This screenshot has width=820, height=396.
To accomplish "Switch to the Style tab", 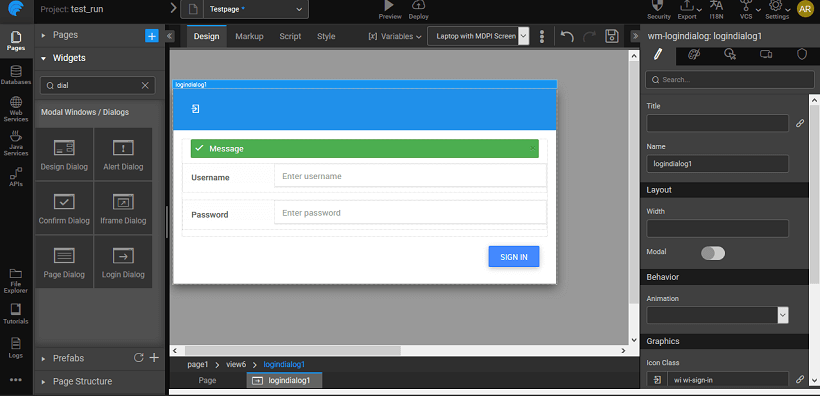I will point(326,36).
